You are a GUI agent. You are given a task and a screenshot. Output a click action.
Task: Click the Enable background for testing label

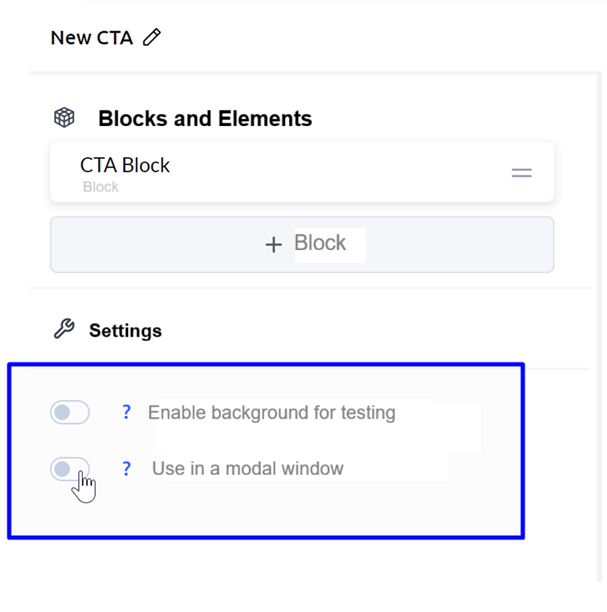[x=271, y=412]
